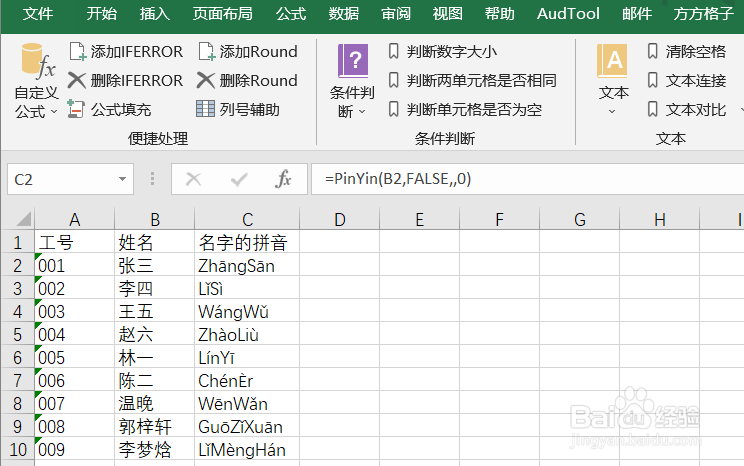Select column B header
The image size is (744, 466).
(x=155, y=219)
